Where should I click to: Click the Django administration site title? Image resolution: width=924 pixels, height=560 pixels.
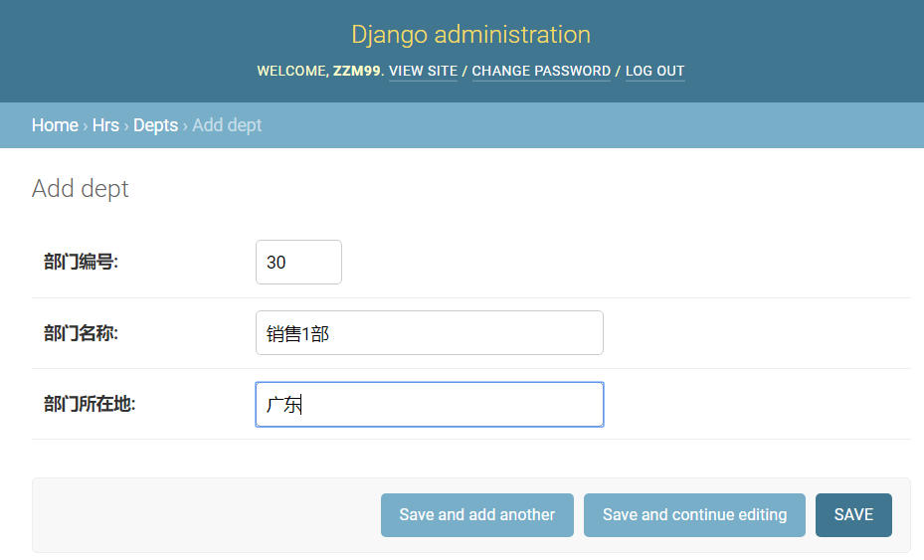click(x=470, y=35)
